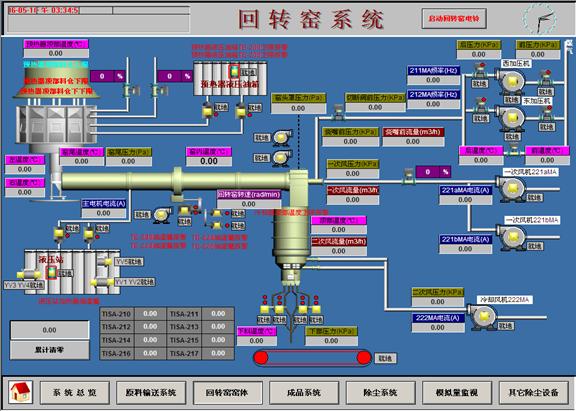576x411 pixels.
Task: Toggle the YV5就地 label button
Action: pyautogui.click(x=129, y=262)
